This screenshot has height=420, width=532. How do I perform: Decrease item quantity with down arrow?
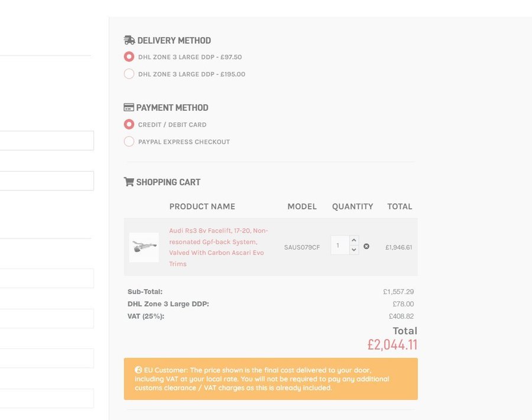point(354,250)
